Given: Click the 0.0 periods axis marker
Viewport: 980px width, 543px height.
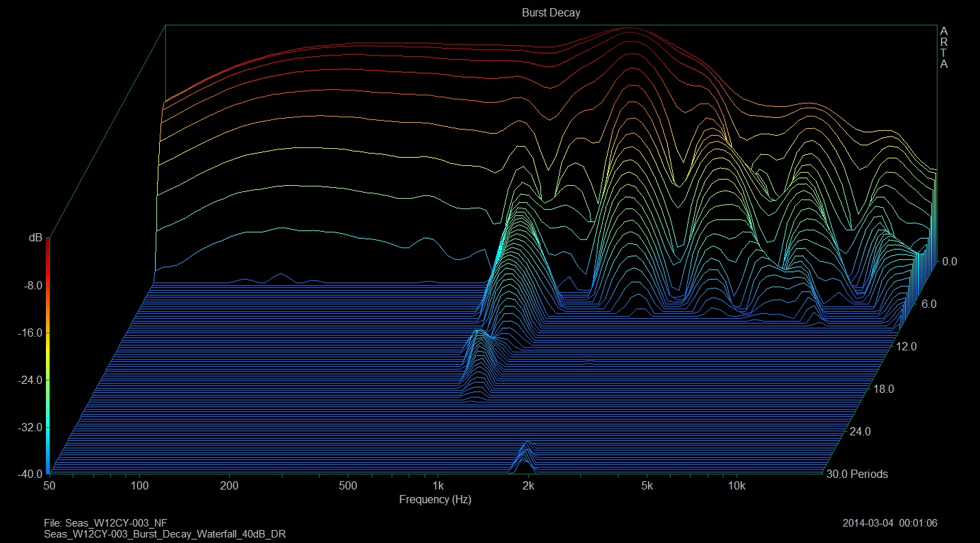Looking at the screenshot, I should point(949,261).
